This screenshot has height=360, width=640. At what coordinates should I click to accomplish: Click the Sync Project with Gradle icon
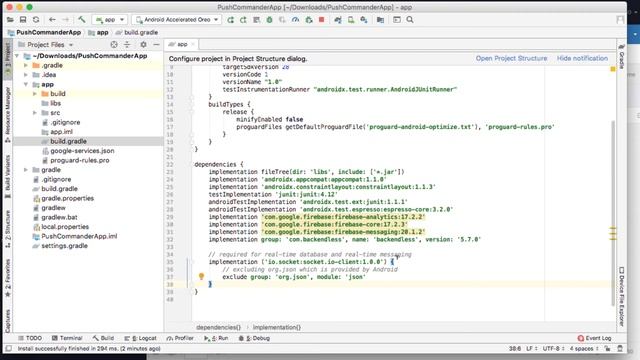pyautogui.click(x=338, y=20)
